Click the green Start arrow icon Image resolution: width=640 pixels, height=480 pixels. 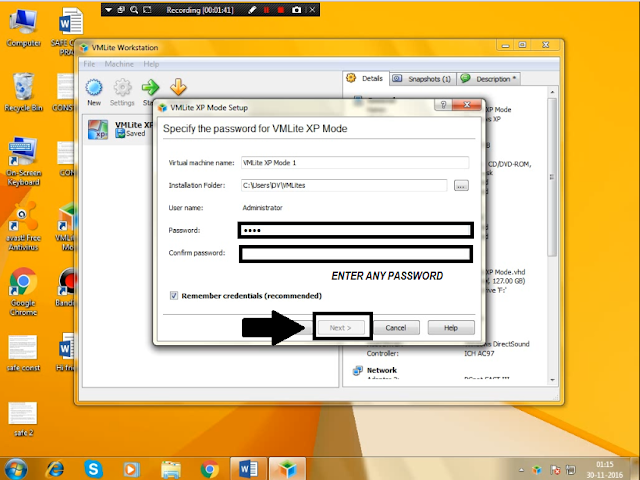click(x=150, y=87)
